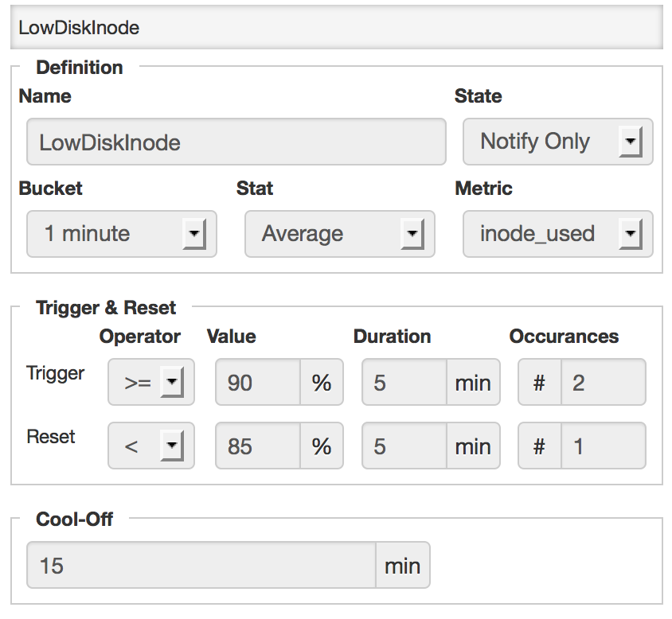This screenshot has width=672, height=619.
Task: Open the State dropdown showing Notify Only
Action: click(x=557, y=142)
